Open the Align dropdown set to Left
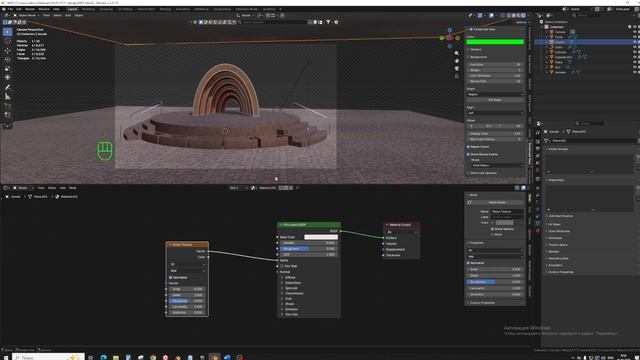The height and width of the screenshot is (360, 640). tap(495, 113)
